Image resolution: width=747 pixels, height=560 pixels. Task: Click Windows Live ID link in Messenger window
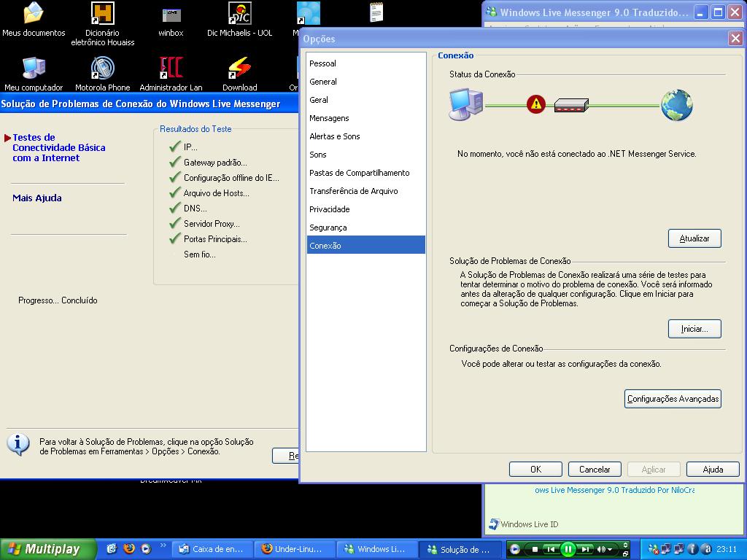pyautogui.click(x=530, y=524)
